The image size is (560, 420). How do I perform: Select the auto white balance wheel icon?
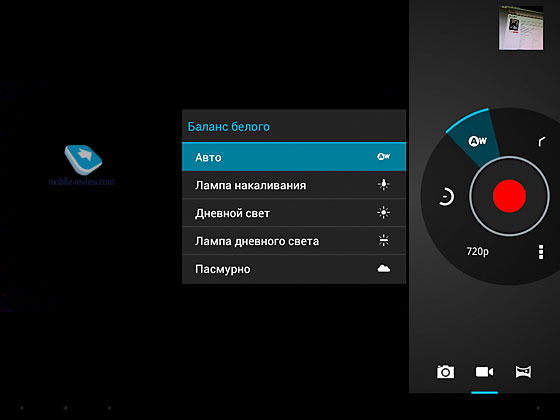point(478,141)
